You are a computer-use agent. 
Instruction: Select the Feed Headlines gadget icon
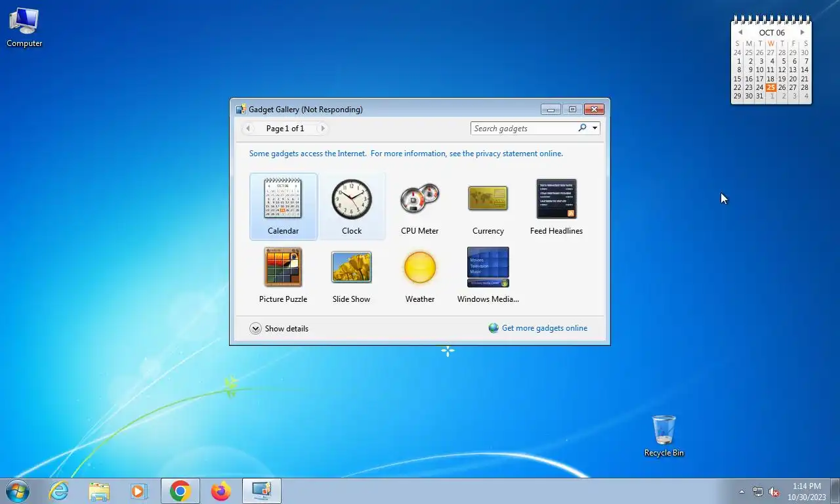[556, 198]
